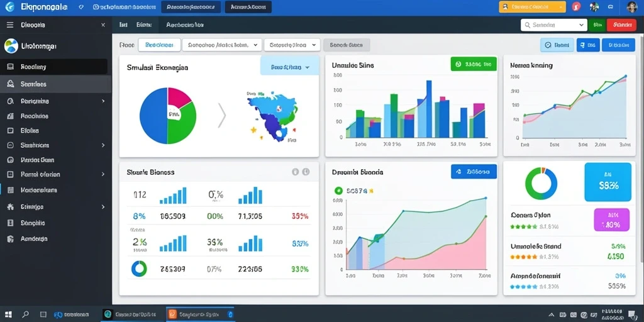Click the red button at top right

tap(621, 25)
